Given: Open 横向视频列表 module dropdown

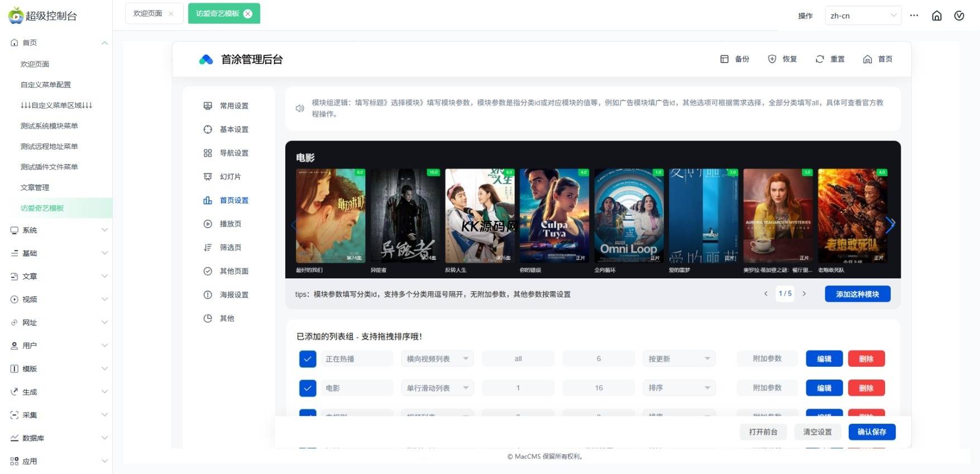Looking at the screenshot, I should point(437,359).
